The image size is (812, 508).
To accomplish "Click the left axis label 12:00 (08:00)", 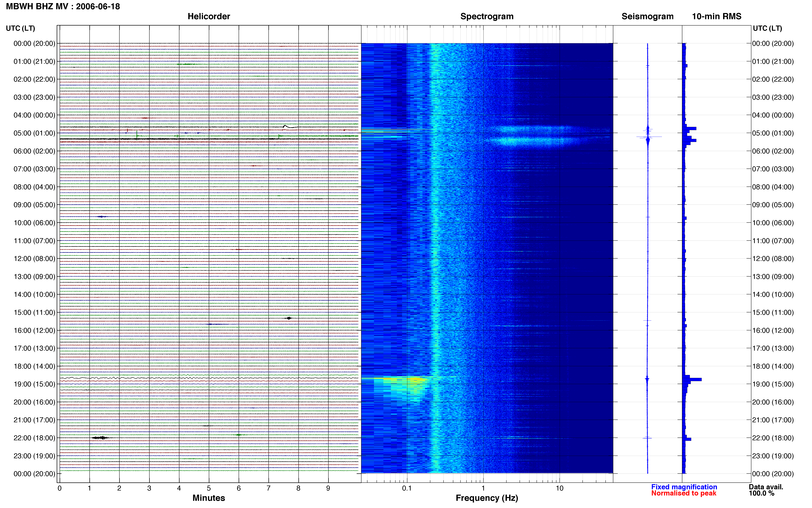I will (34, 258).
